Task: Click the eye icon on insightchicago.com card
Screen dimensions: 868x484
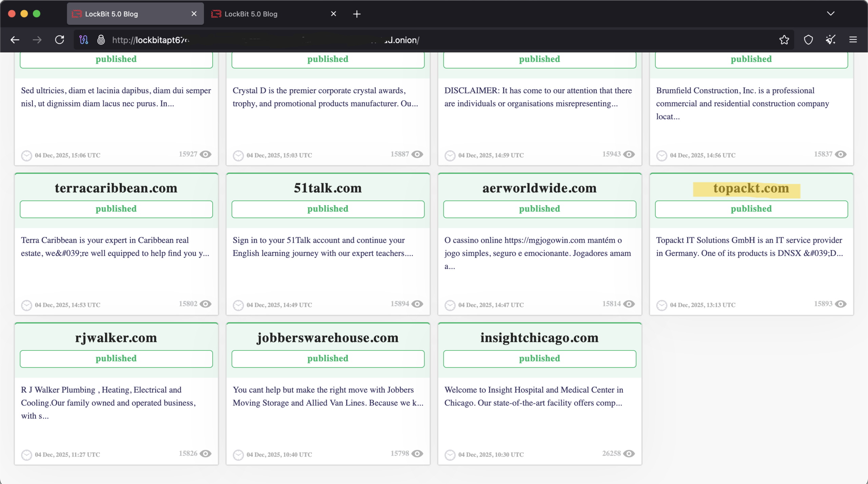Action: click(x=629, y=453)
